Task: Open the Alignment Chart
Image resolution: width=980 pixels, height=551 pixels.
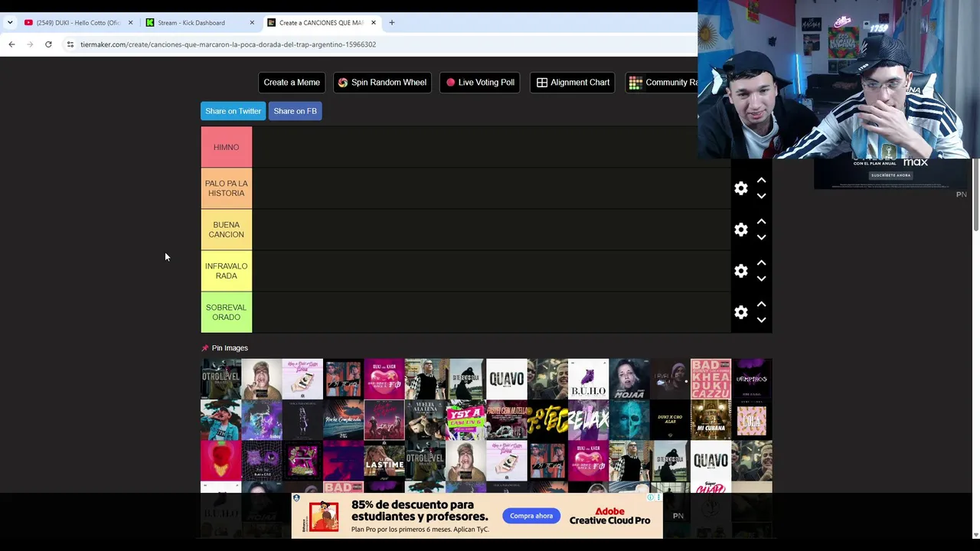Action: click(x=573, y=83)
